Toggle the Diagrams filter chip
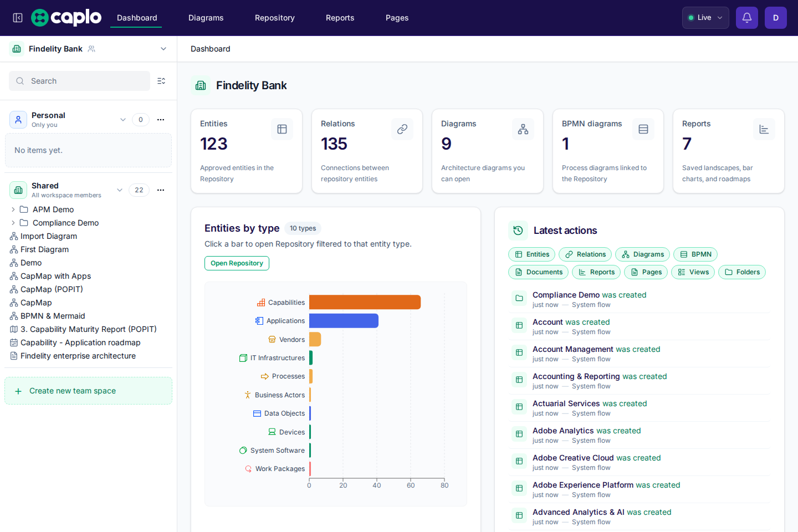The height and width of the screenshot is (532, 798). click(643, 254)
